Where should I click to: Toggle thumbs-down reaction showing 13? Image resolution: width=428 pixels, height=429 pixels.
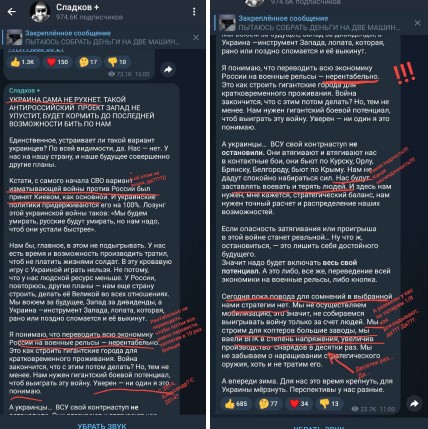pyautogui.click(x=329, y=404)
